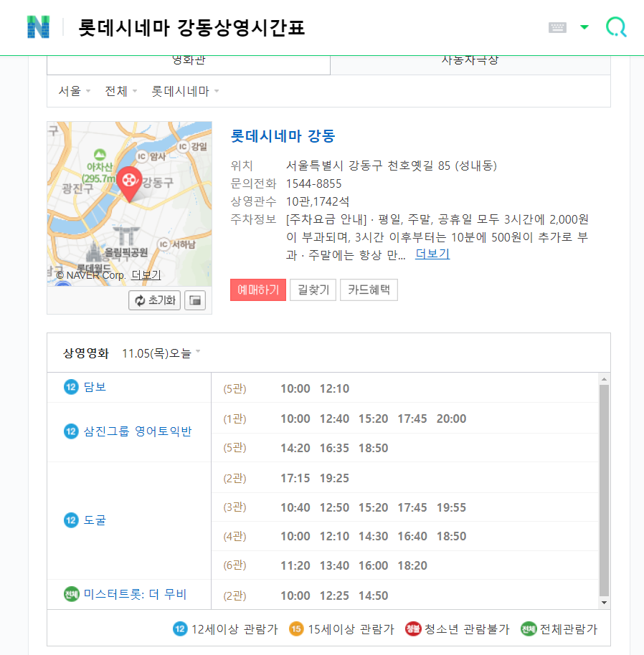Click the map enlarge view icon
644x655 pixels.
click(195, 300)
